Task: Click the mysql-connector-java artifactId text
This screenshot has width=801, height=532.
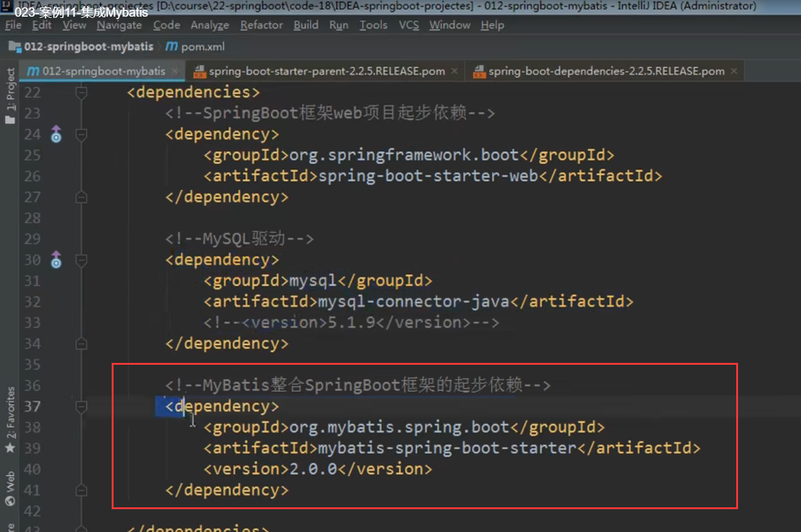Action: coord(413,302)
